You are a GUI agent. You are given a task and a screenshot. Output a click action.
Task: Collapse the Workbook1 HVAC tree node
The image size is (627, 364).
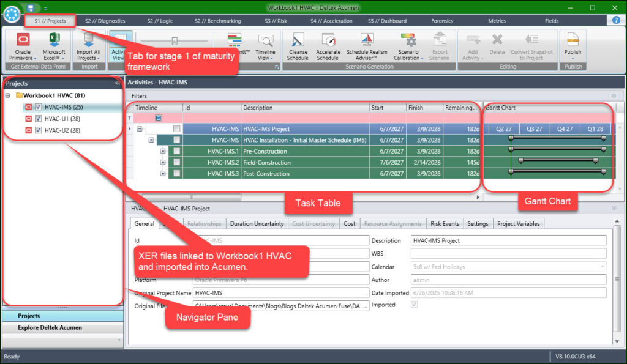pyautogui.click(x=7, y=95)
